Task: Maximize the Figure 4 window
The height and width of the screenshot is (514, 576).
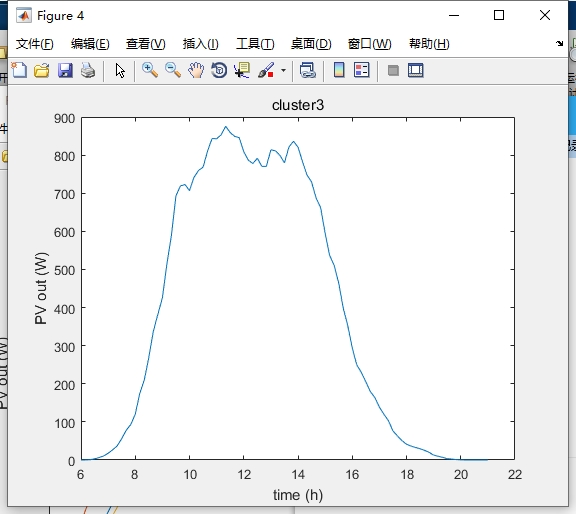Action: pos(499,15)
